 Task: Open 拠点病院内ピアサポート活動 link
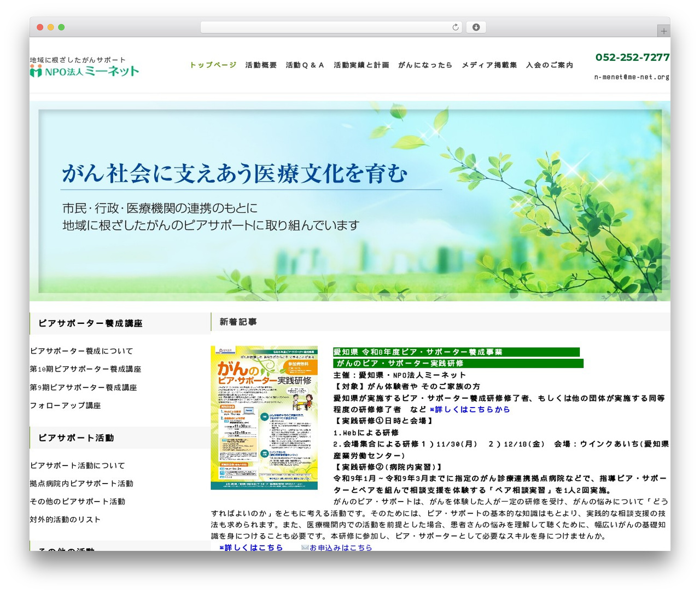pos(81,484)
